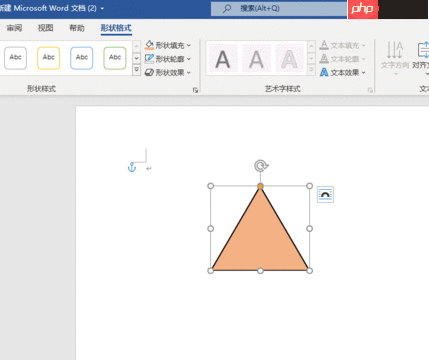This screenshot has width=429, height=360.
Task: Apply the blue outlined Abc shape style
Action: [82, 58]
